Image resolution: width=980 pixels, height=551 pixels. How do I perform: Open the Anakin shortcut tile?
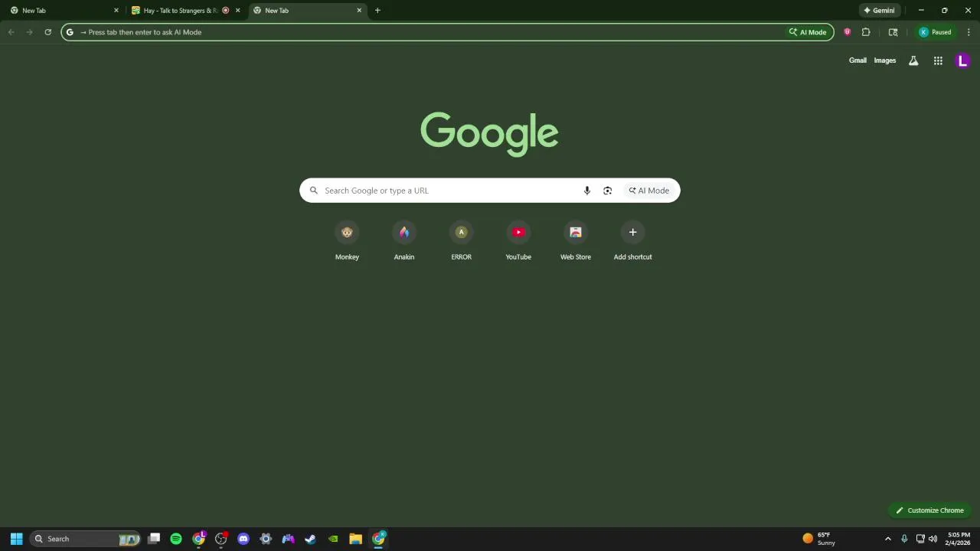point(404,242)
